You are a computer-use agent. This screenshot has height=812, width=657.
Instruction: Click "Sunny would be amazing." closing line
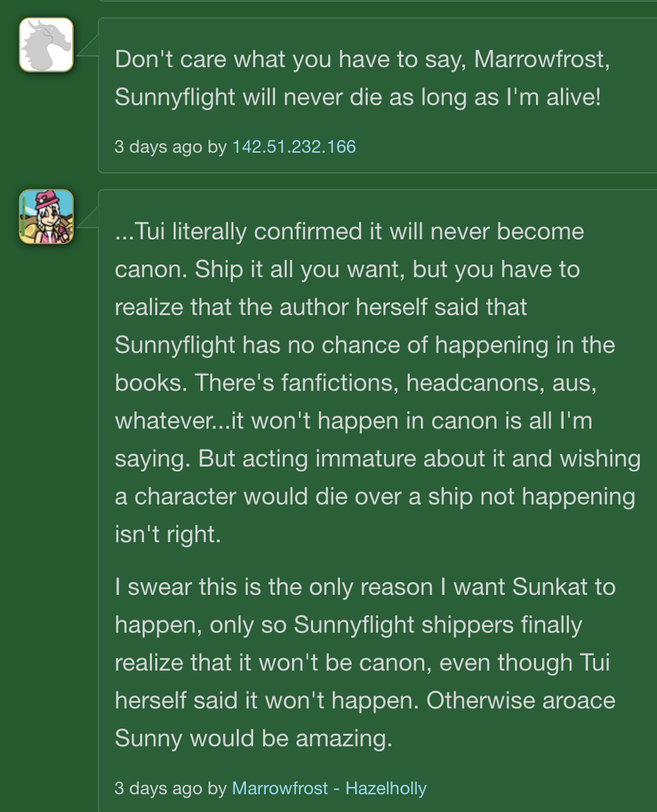tap(253, 738)
